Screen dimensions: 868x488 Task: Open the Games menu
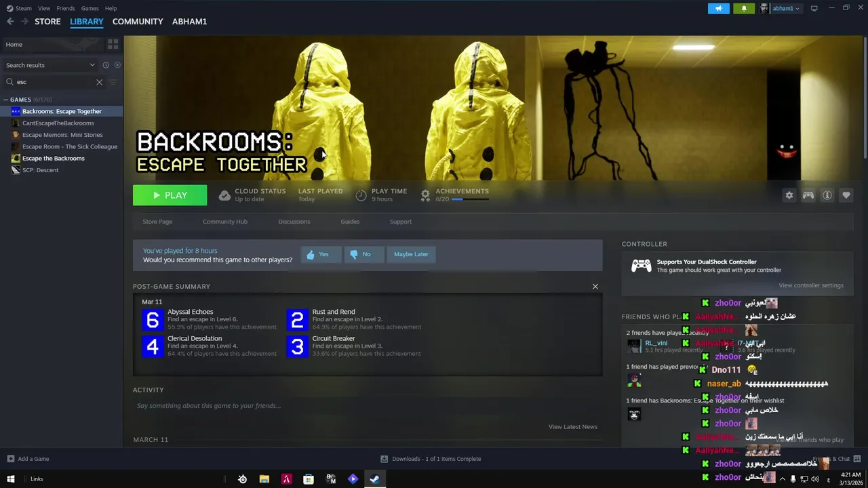pos(90,8)
